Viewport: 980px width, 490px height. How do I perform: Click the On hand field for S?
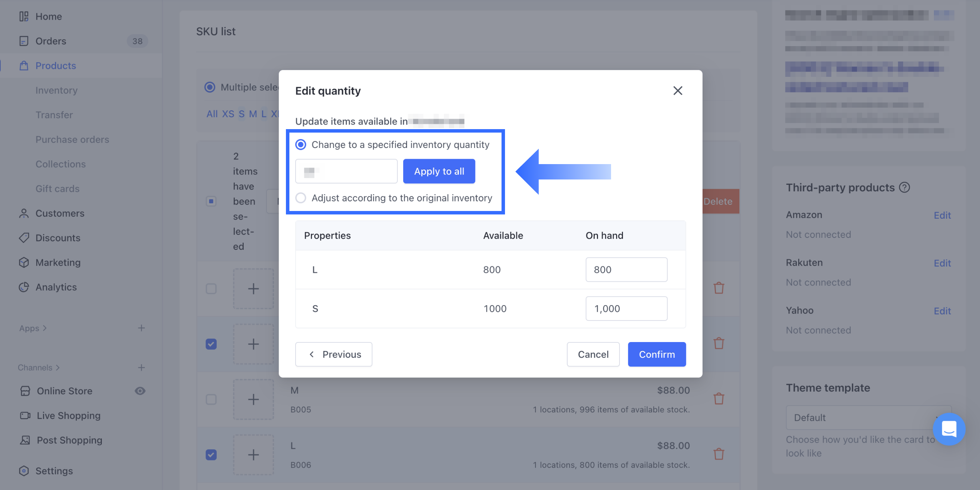click(x=626, y=309)
